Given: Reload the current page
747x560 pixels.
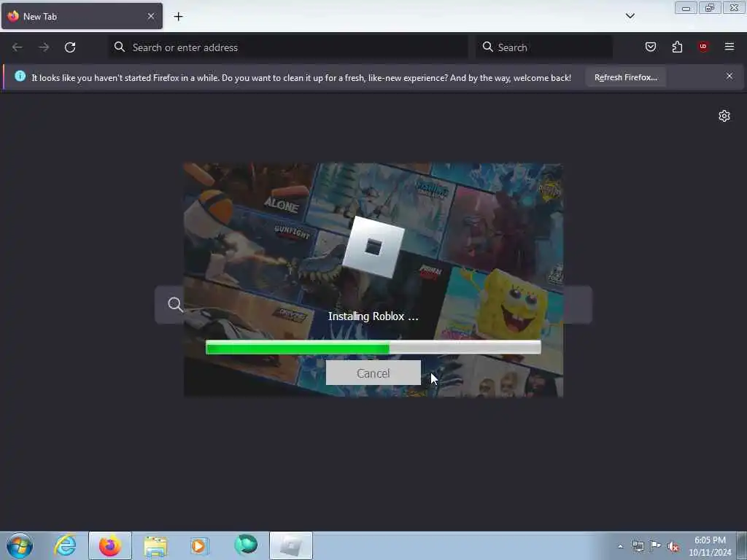Looking at the screenshot, I should [70, 47].
